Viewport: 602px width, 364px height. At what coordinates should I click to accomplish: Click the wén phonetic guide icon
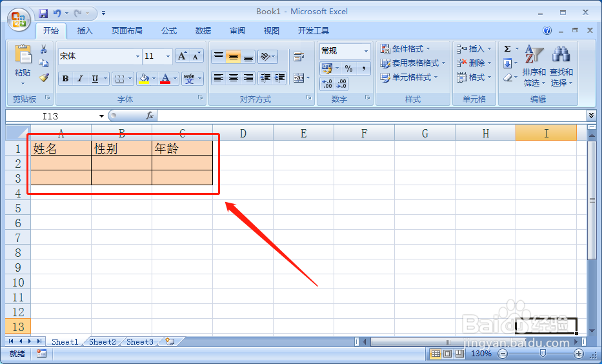(189, 79)
